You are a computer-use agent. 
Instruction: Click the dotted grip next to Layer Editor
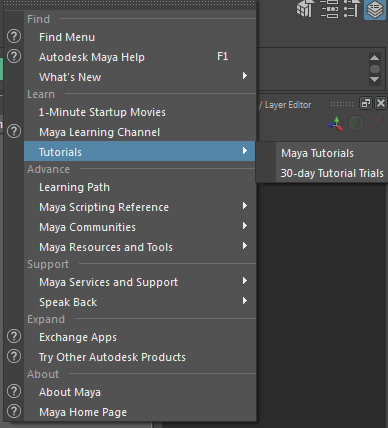click(x=342, y=104)
